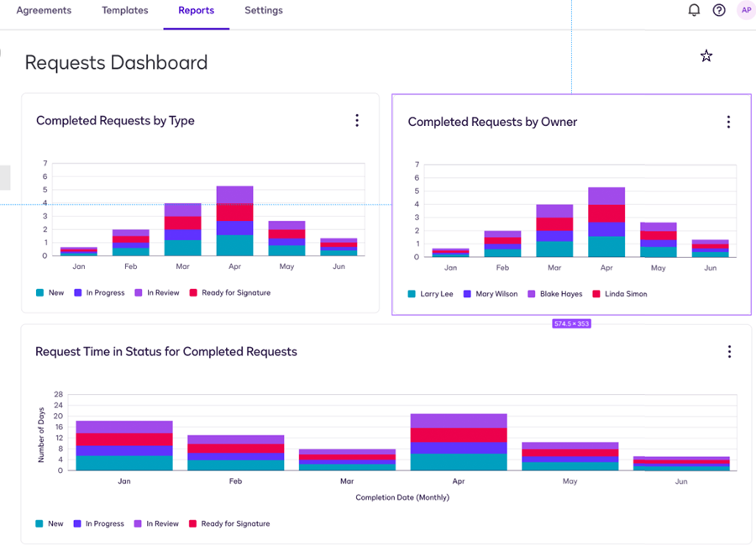Select the Jan bar in Request Time in Status
The width and height of the screenshot is (756, 551).
pos(124,445)
